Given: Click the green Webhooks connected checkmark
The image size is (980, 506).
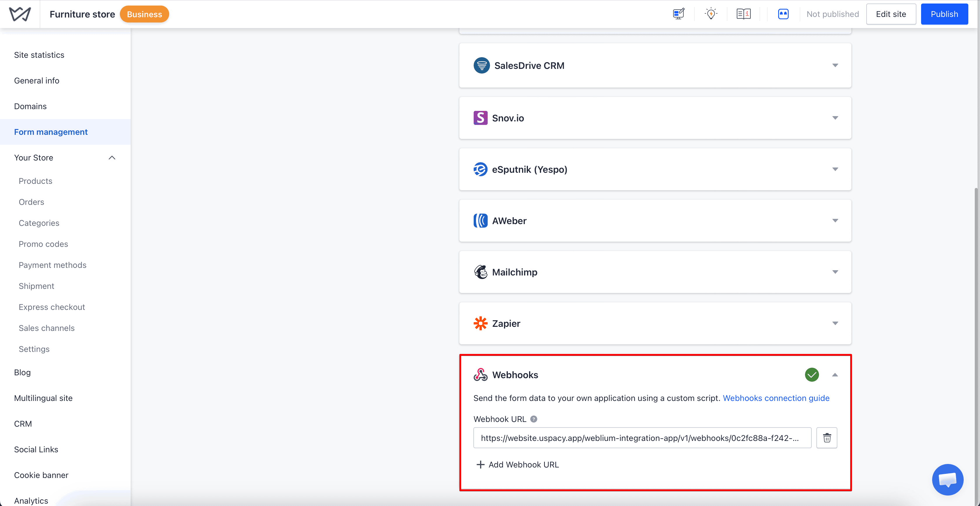Looking at the screenshot, I should (812, 375).
